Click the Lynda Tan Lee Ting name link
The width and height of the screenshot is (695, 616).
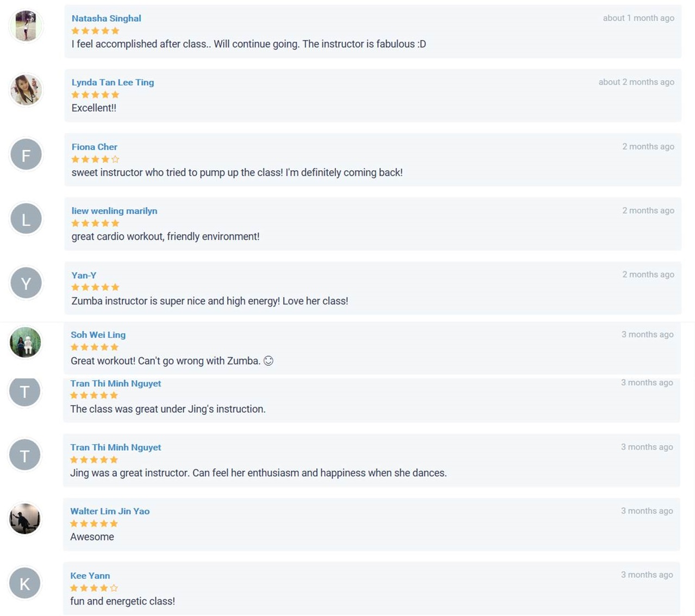pos(113,83)
